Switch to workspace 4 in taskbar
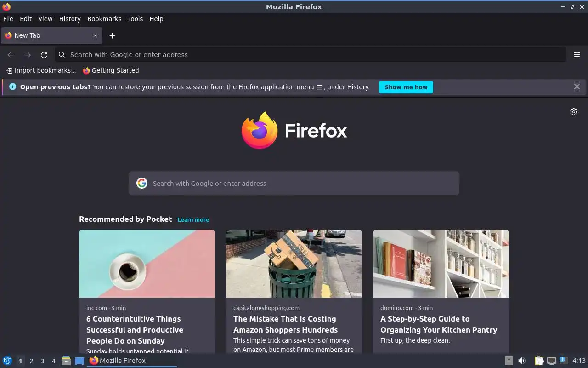588x368 pixels. tap(53, 361)
